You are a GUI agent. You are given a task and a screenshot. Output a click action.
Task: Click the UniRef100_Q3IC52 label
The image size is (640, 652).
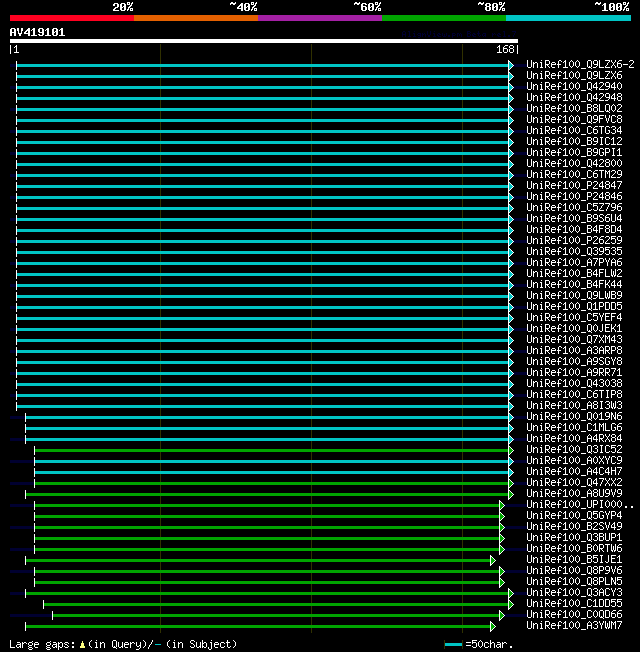[x=574, y=450]
